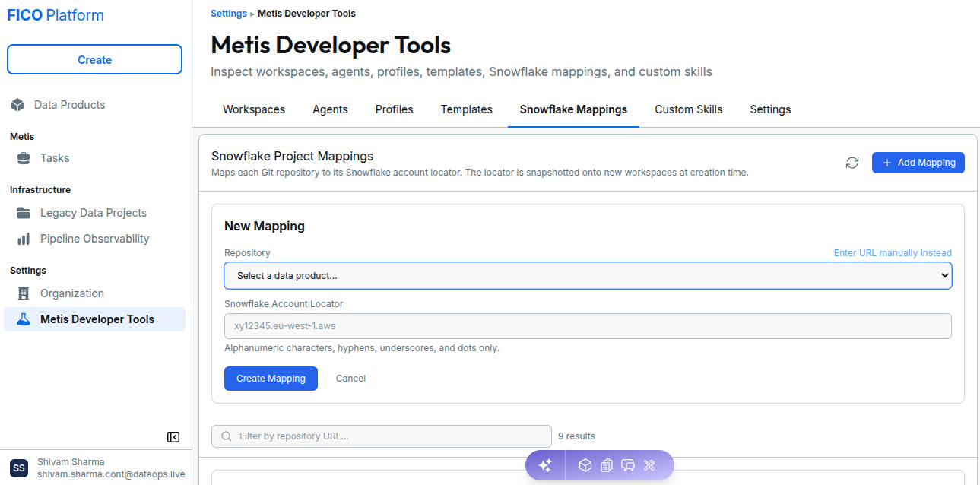980x485 pixels.
Task: Switch to the Agents tab
Action: (330, 109)
